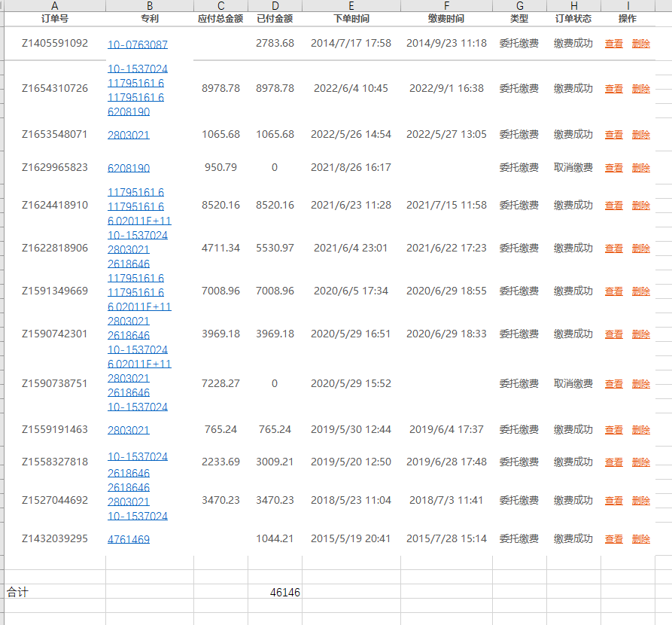The width and height of the screenshot is (672, 625).
Task: Select order number cell Z1622818906
Action: click(55, 248)
